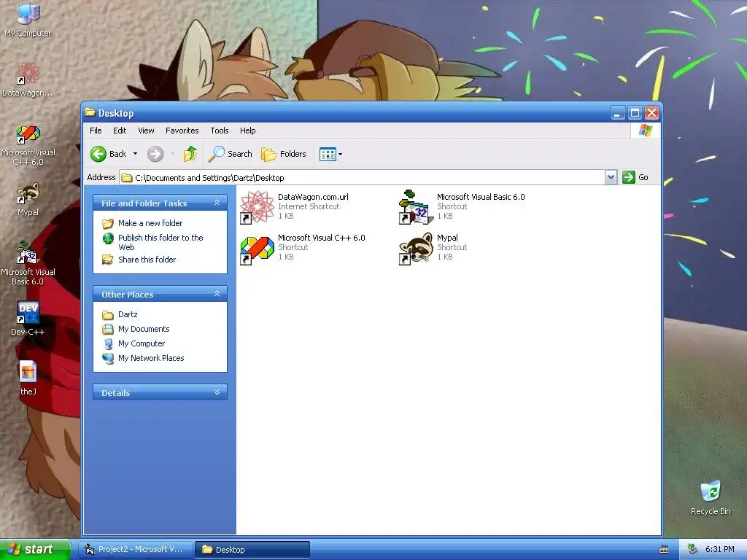Open My Computer from Other Places
This screenshot has width=747, height=560.
(x=142, y=343)
